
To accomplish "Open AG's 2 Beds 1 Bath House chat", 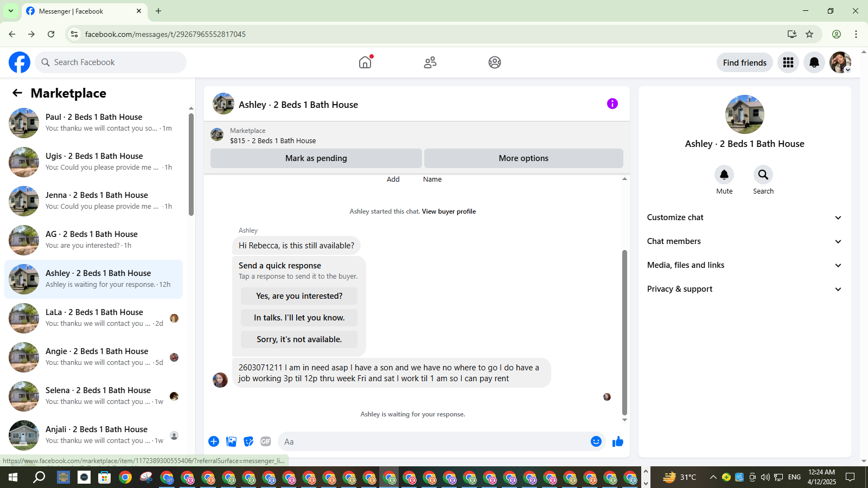I will [94, 240].
